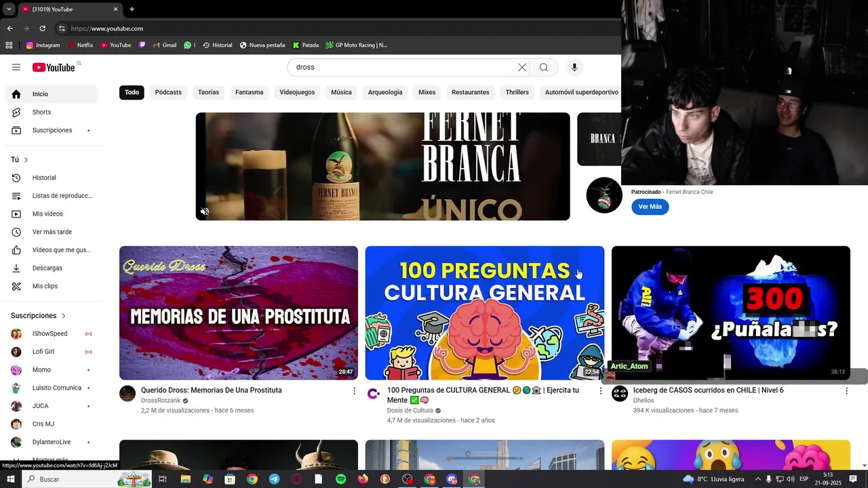
Task: Open site information icon in address bar
Action: pos(62,28)
